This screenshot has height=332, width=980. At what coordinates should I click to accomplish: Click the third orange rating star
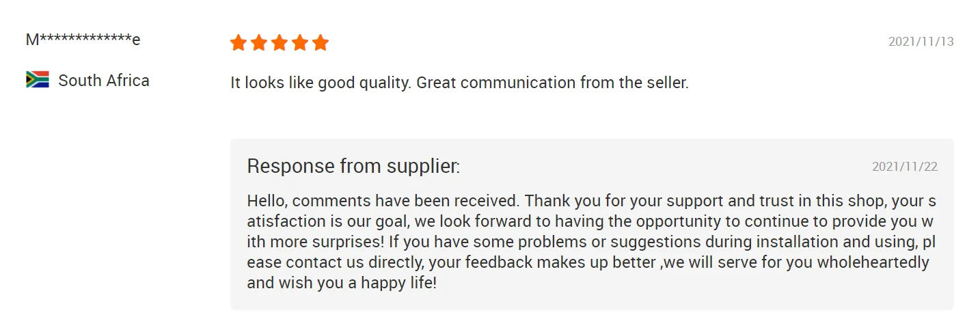(x=279, y=43)
